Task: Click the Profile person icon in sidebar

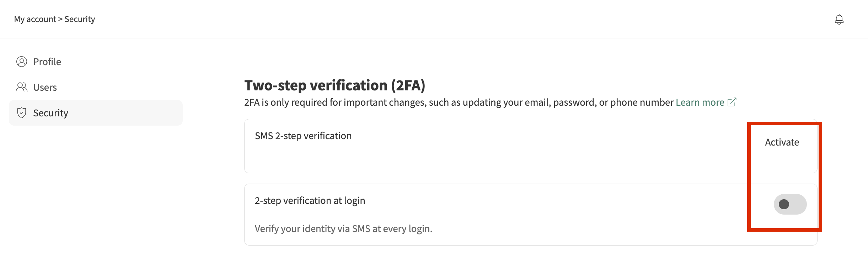Action: pos(22,62)
